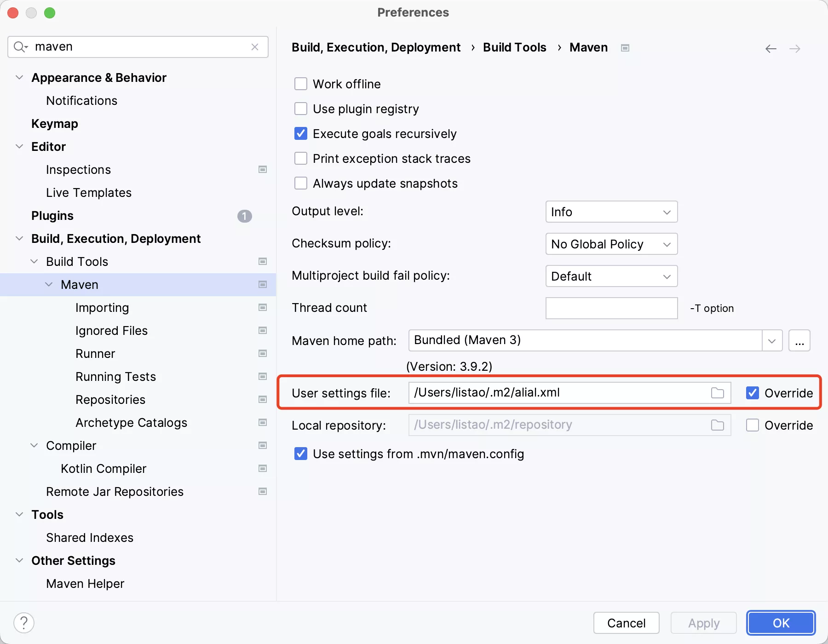This screenshot has width=828, height=644.
Task: Click the project settings icon beside Inspections
Action: [263, 169]
